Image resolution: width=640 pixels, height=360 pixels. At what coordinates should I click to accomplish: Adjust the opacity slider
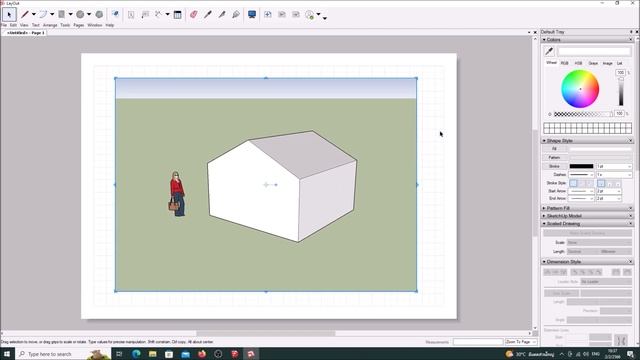click(x=583, y=114)
